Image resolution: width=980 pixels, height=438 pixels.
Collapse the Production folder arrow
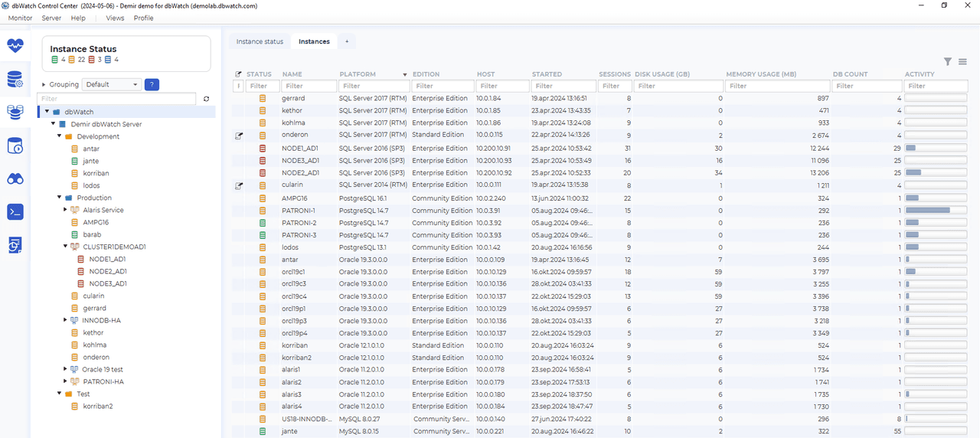click(59, 198)
